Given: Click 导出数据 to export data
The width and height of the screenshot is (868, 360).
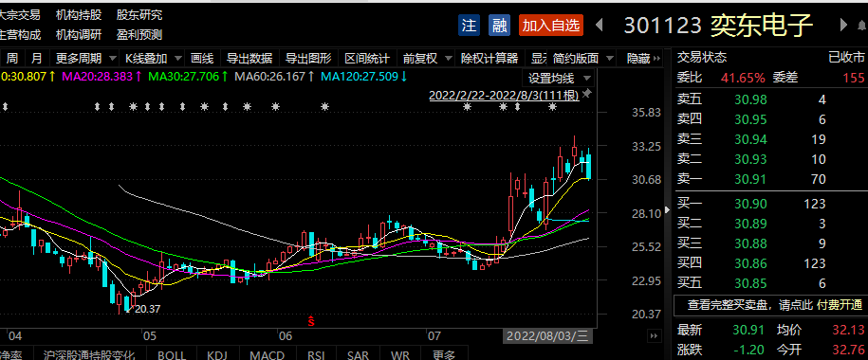Looking at the screenshot, I should 249,58.
